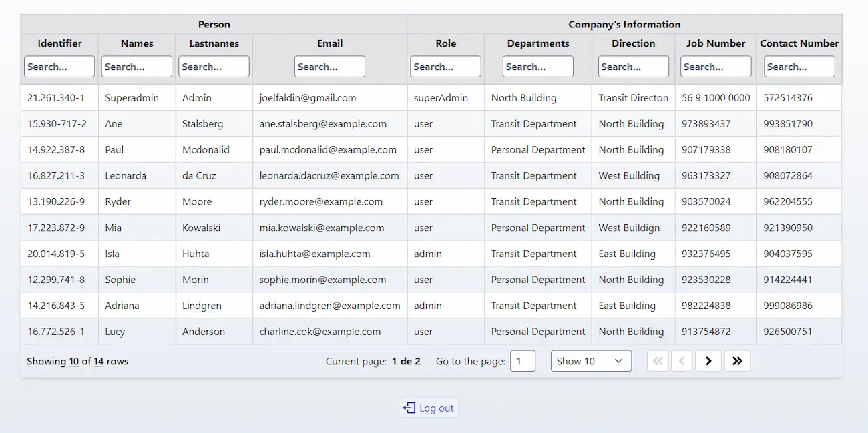Screen dimensions: 868x433
Task: Open the Show 10 rows dropdown
Action: pos(590,360)
